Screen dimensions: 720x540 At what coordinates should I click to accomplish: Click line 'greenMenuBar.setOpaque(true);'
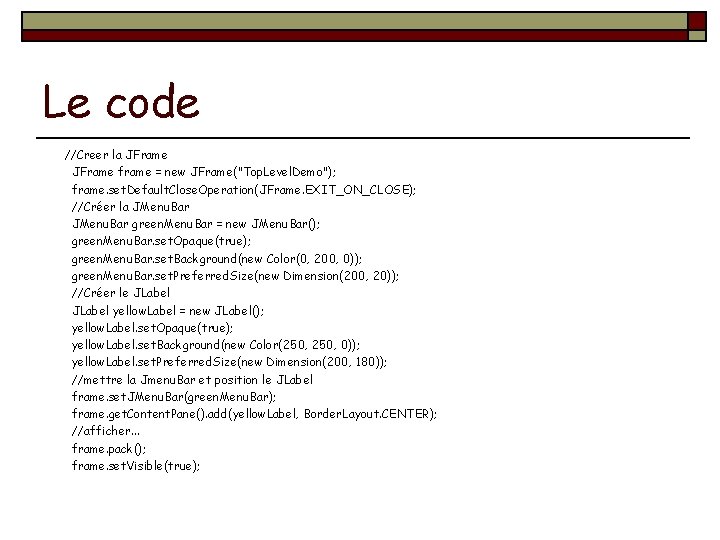coord(161,241)
